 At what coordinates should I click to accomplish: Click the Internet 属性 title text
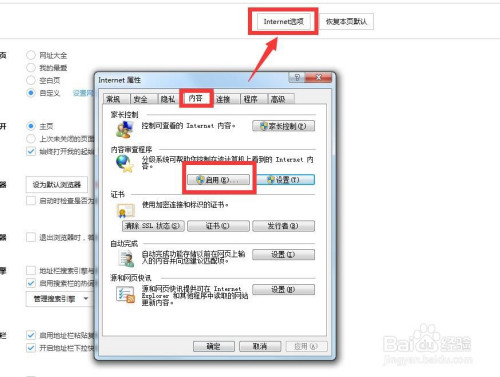click(x=119, y=80)
